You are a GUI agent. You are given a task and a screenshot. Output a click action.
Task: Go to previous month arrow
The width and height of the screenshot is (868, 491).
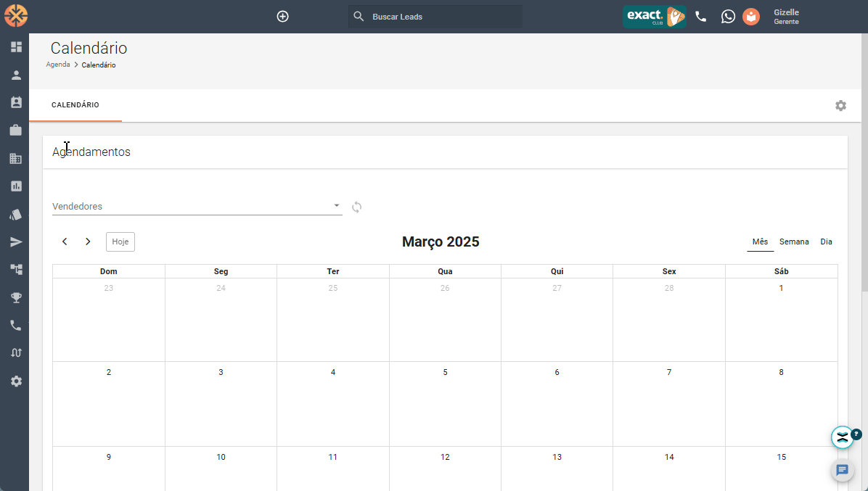65,242
